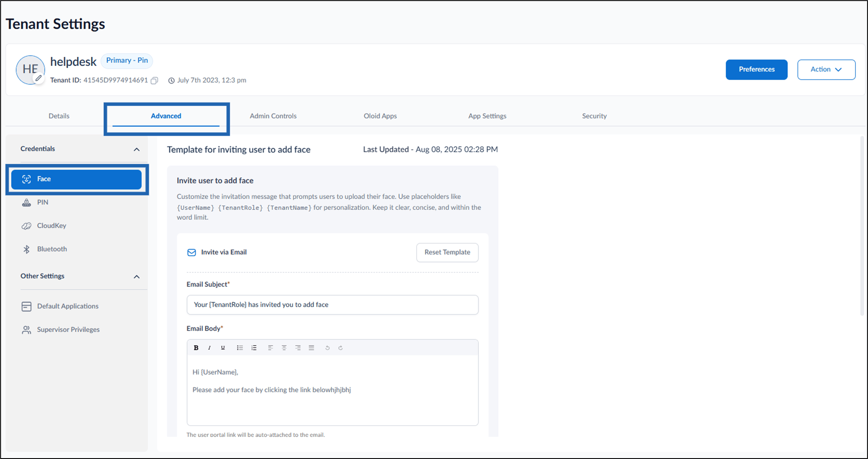Open Supervisor Privileges settings
This screenshot has width=868, height=459.
76,330
